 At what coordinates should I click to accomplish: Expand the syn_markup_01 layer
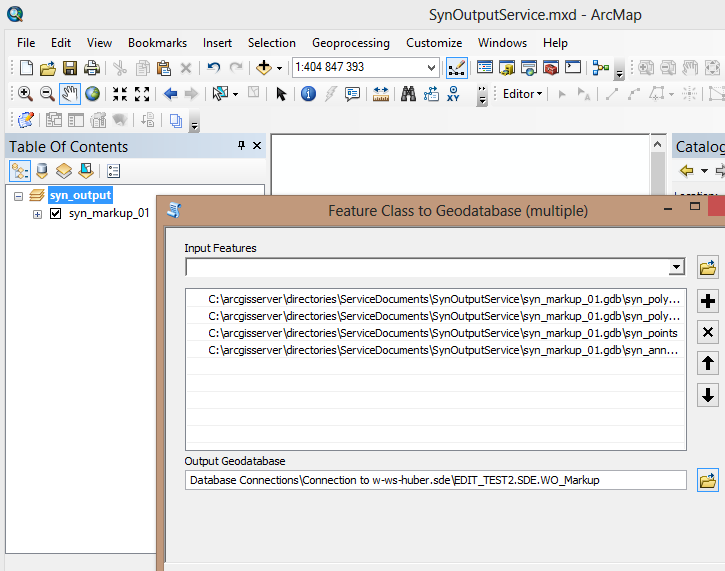click(37, 214)
